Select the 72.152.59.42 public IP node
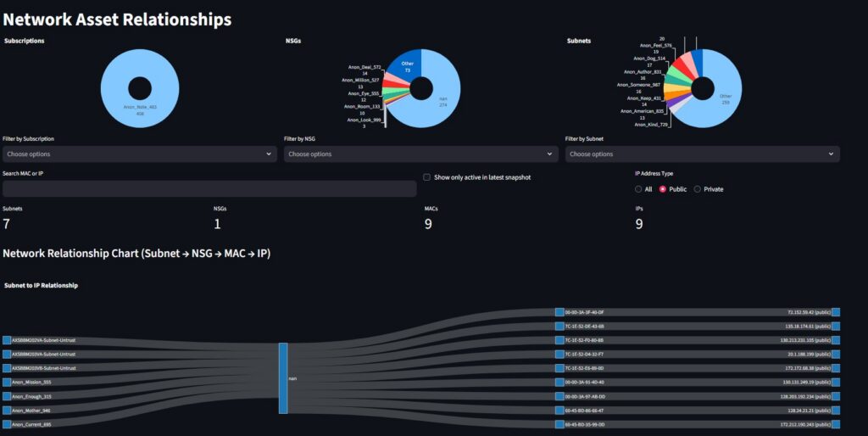The image size is (868, 436). click(x=835, y=312)
